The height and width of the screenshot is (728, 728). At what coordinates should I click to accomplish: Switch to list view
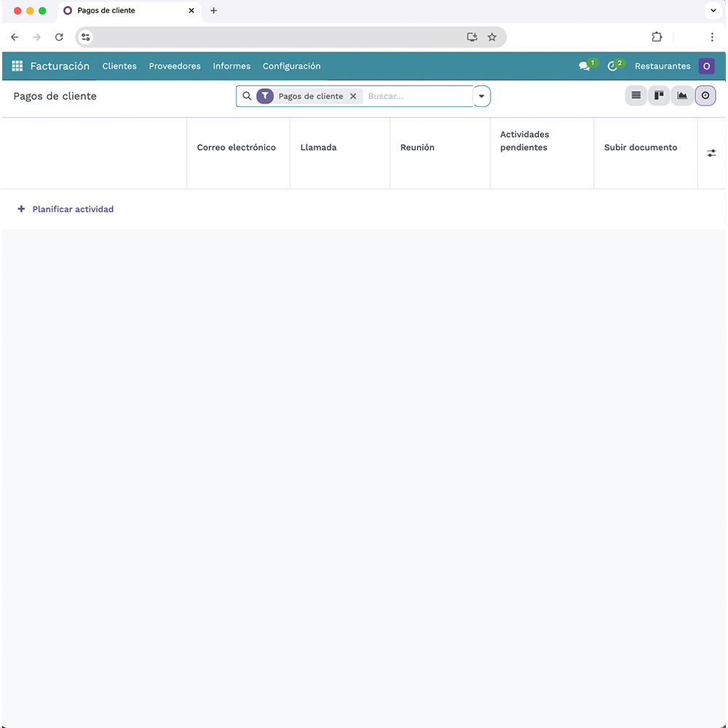click(x=636, y=95)
